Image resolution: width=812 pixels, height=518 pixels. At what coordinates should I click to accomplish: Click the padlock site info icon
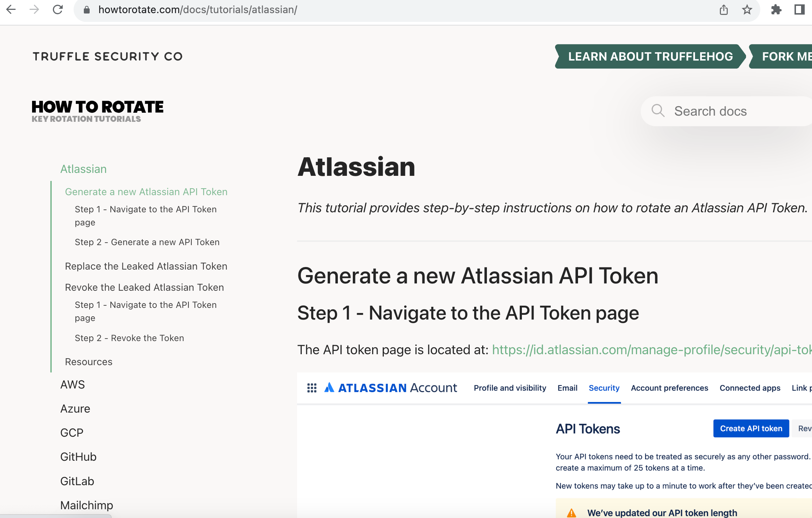tap(87, 10)
